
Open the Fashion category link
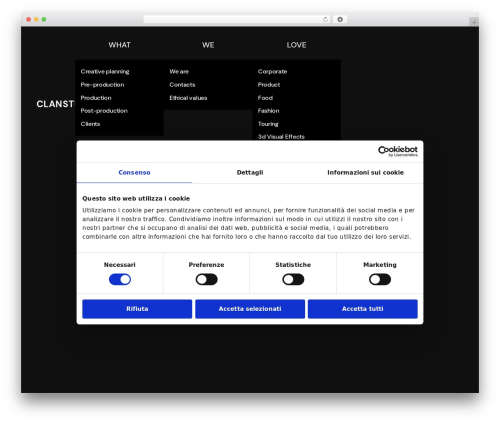[268, 111]
